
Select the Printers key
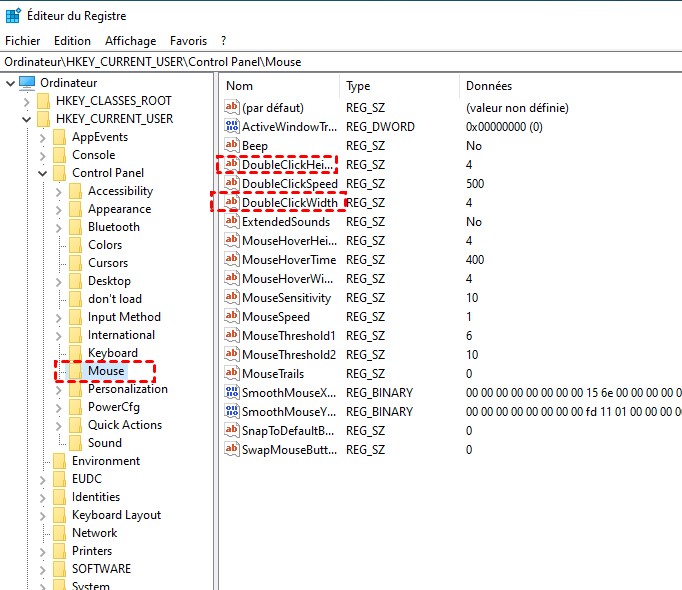point(92,551)
